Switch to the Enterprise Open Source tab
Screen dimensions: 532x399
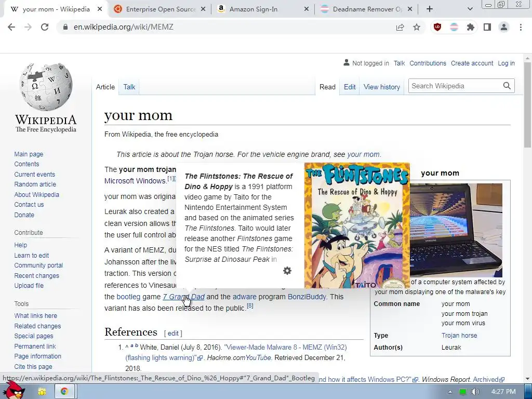click(x=159, y=9)
